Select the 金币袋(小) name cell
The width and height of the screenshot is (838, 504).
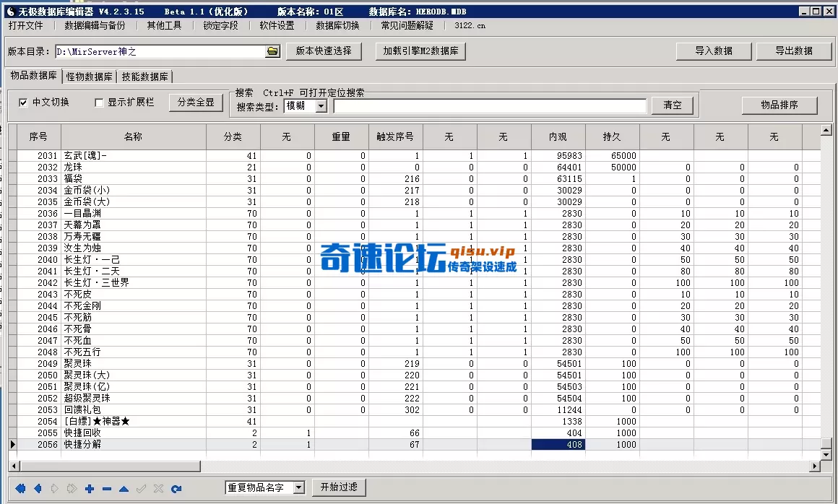[134, 190]
